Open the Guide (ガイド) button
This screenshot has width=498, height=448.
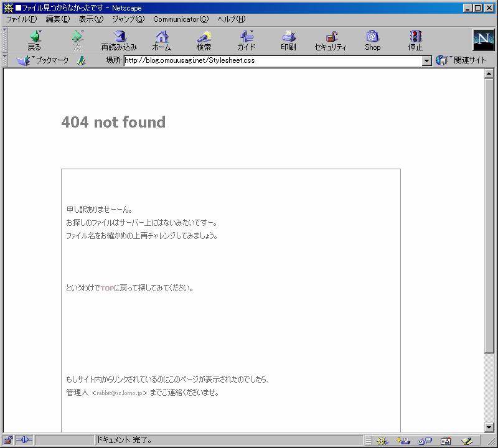(x=247, y=40)
